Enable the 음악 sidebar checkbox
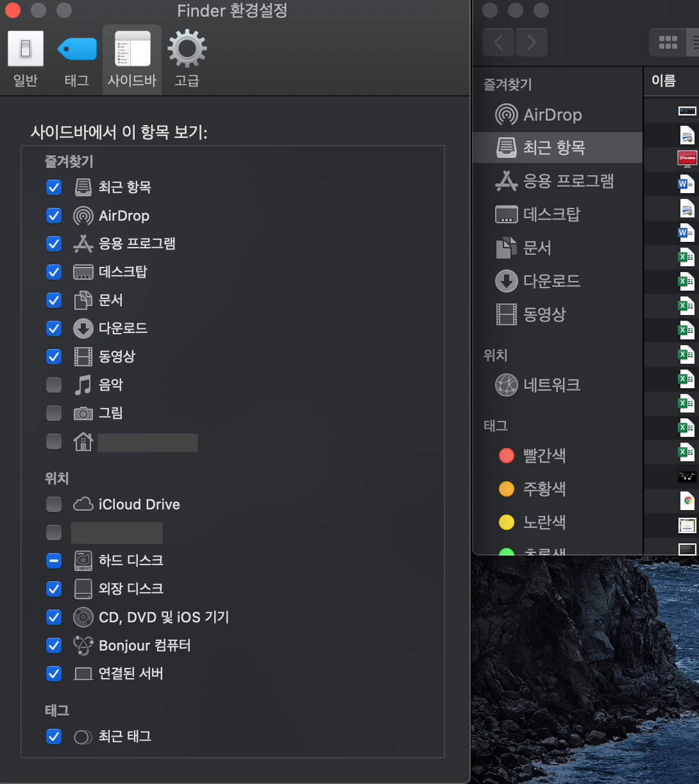Viewport: 699px width, 784px height. tap(54, 385)
